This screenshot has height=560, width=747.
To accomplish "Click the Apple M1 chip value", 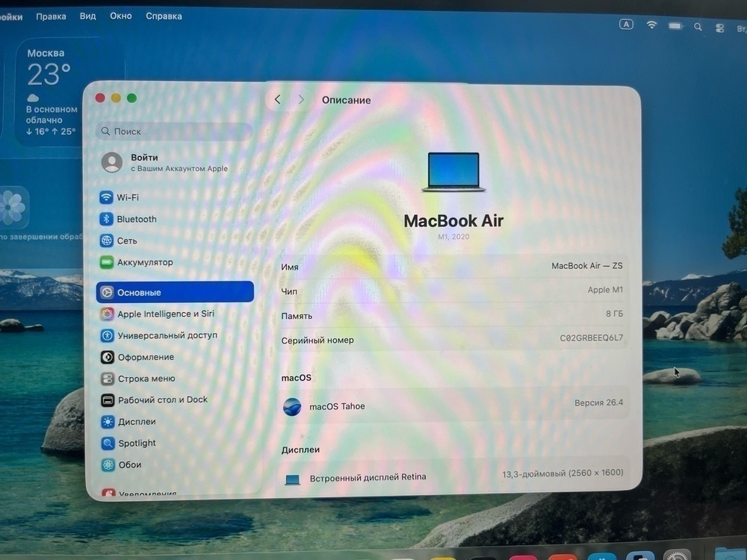I will pos(605,290).
